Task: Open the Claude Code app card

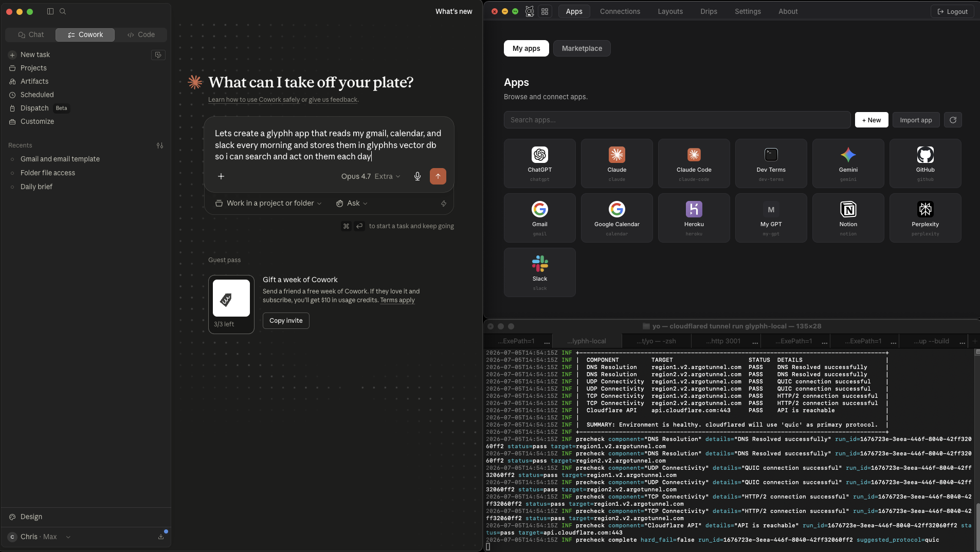Action: [x=694, y=163]
